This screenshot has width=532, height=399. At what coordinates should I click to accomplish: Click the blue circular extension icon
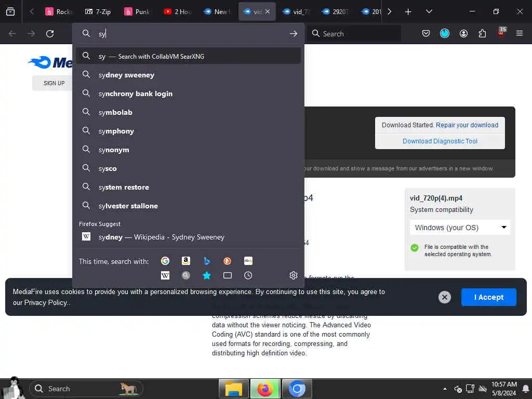pos(445,33)
